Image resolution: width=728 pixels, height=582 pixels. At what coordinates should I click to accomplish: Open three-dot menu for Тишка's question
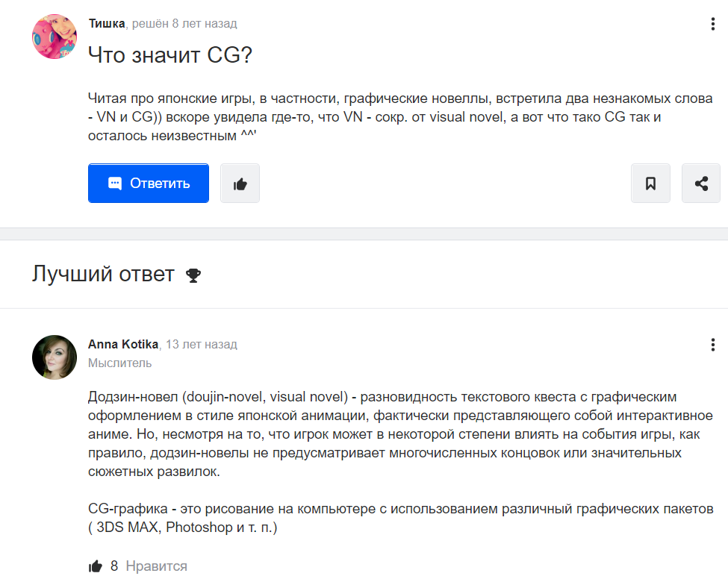[712, 24]
